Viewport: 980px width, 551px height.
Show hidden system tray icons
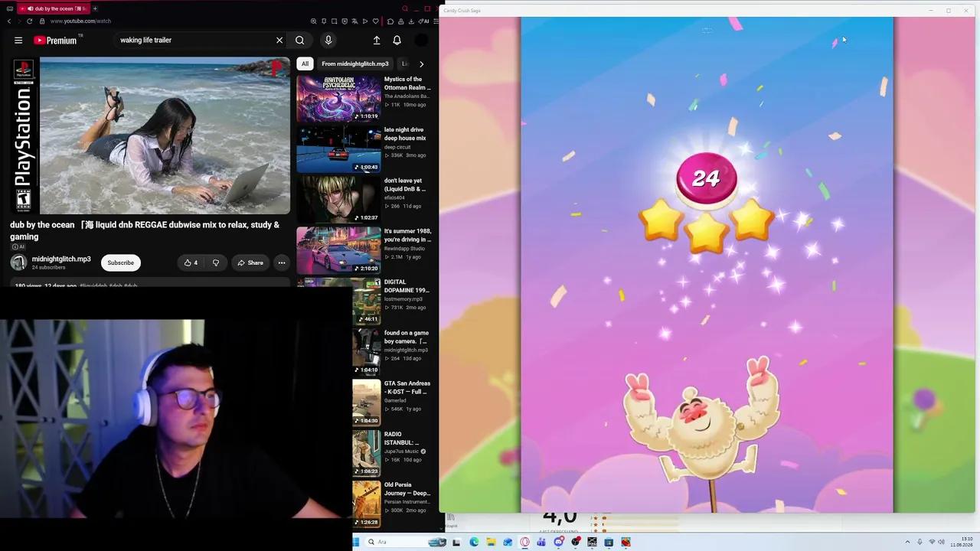click(907, 543)
